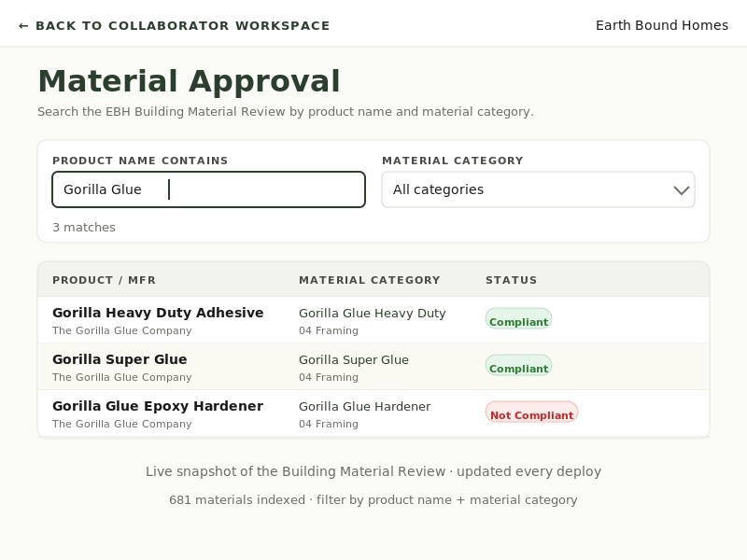The width and height of the screenshot is (747, 560).
Task: Click the 'Live snapshot of the Building Material Review' text
Action: 295,471
